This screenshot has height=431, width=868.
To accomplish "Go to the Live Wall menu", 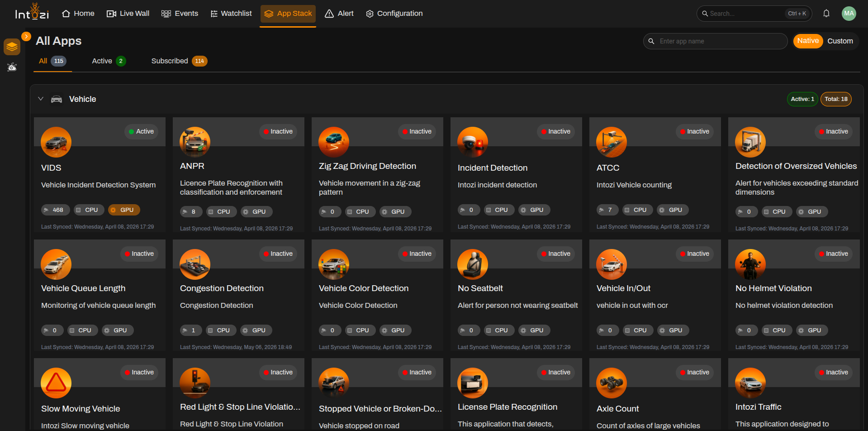I will 128,14.
